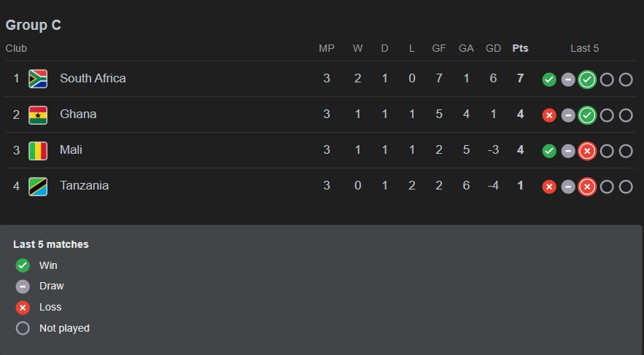
Task: Click the Last 5 column header
Action: tap(584, 48)
